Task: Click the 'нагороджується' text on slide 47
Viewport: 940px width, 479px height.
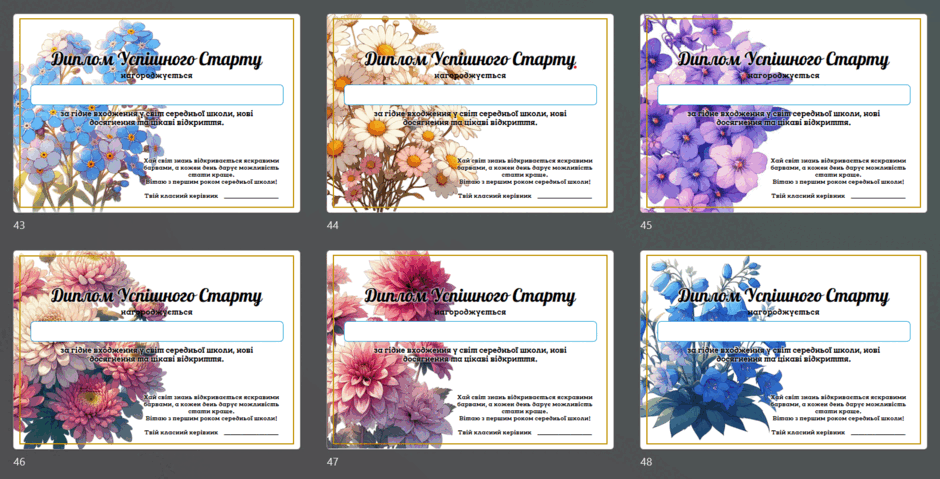Action: tap(470, 312)
